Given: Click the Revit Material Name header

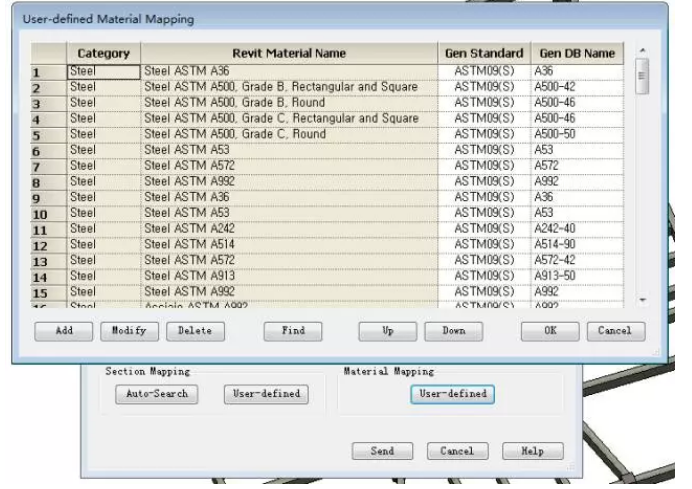Looking at the screenshot, I should [289, 53].
